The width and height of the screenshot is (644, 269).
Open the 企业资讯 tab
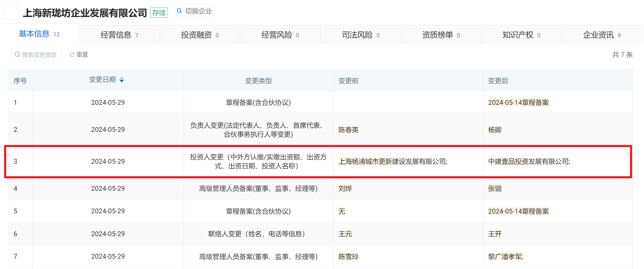602,35
